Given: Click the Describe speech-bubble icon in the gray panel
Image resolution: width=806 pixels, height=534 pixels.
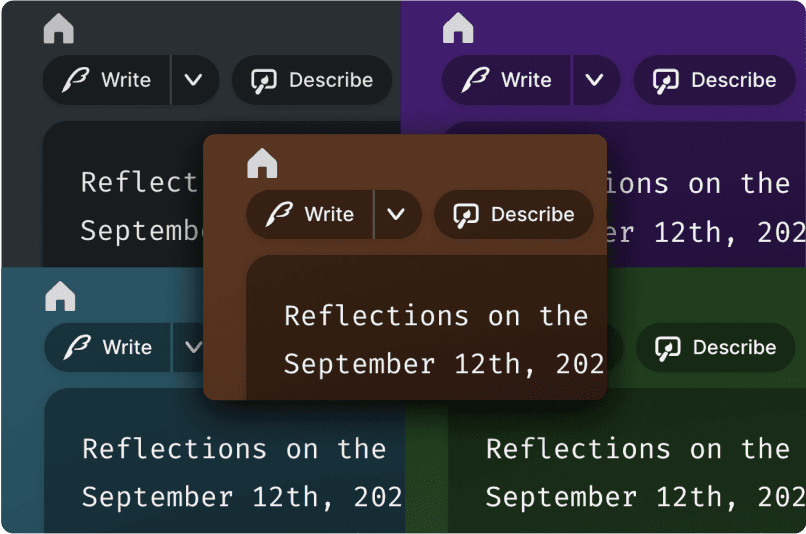Looking at the screenshot, I should pyautogui.click(x=263, y=81).
